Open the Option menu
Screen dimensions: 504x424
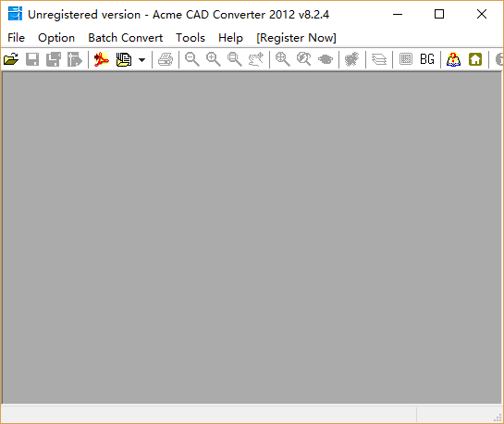[x=56, y=38]
